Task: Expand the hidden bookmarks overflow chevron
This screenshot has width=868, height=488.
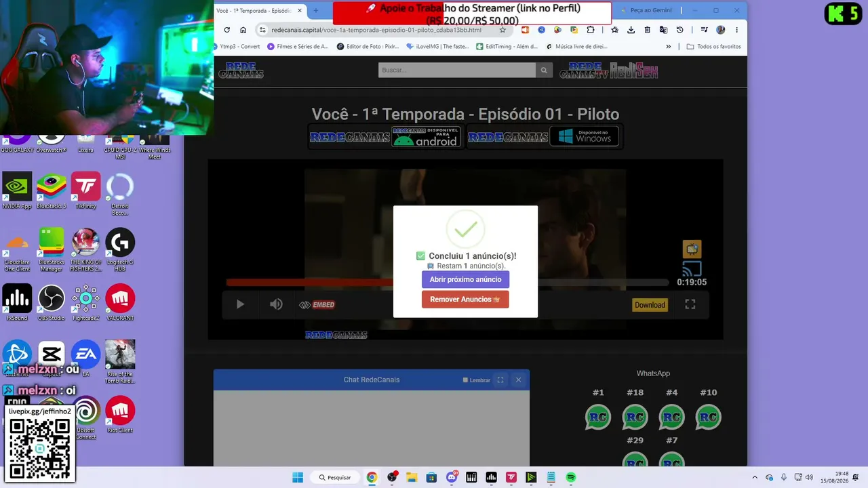Action: point(669,47)
